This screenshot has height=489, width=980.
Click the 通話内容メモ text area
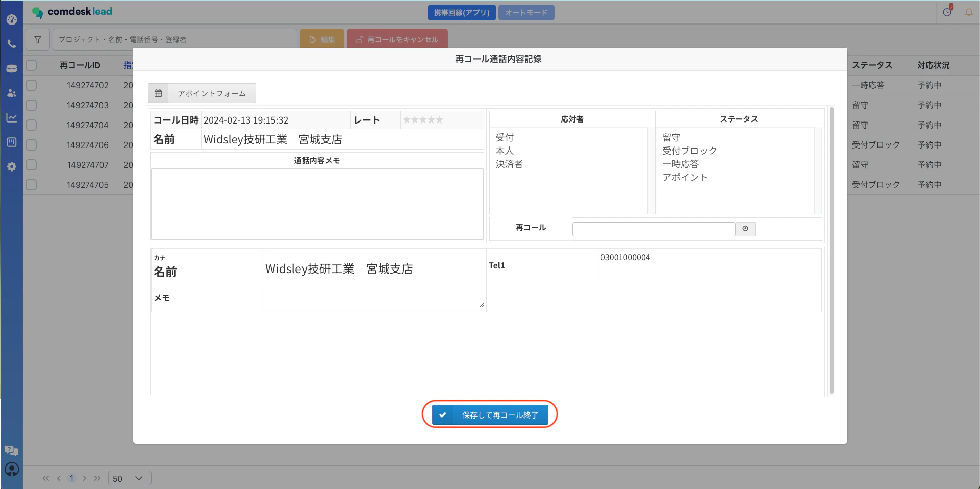tap(317, 204)
